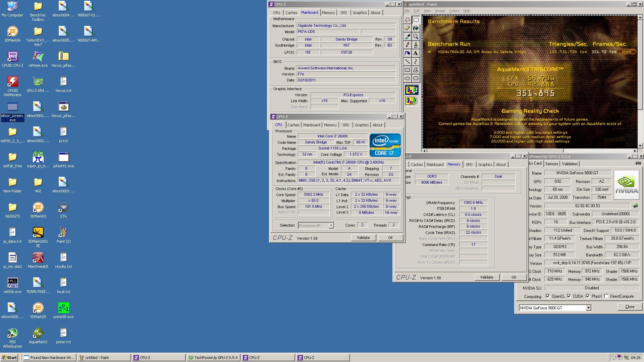
Task: Select the super_pi_mod desktop icon
Action: pos(38,160)
